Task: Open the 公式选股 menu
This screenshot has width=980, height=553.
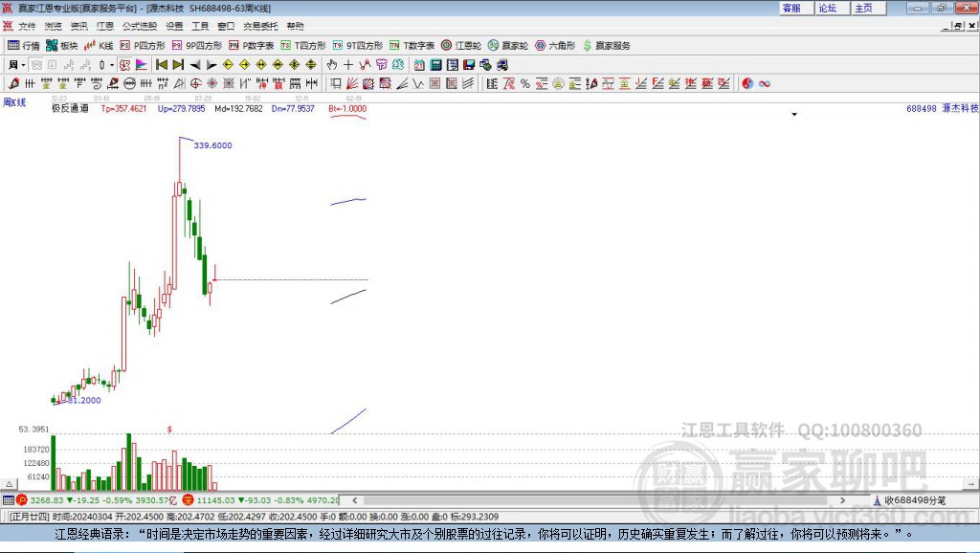Action: 140,26
